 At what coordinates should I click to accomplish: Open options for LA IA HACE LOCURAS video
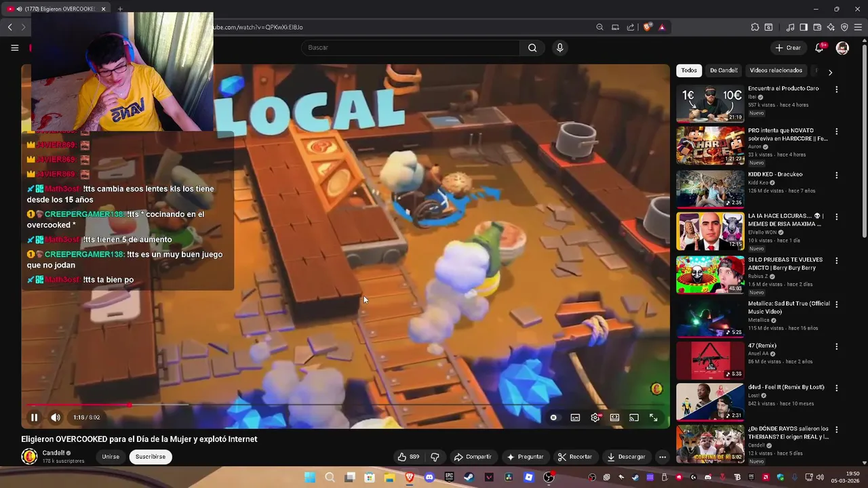click(836, 217)
